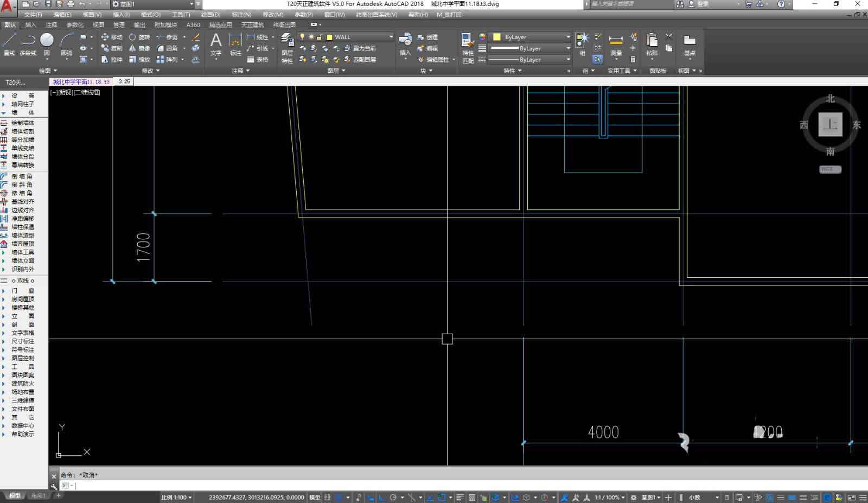
Task: Toggle grid display in status bar
Action: [x=327, y=497]
